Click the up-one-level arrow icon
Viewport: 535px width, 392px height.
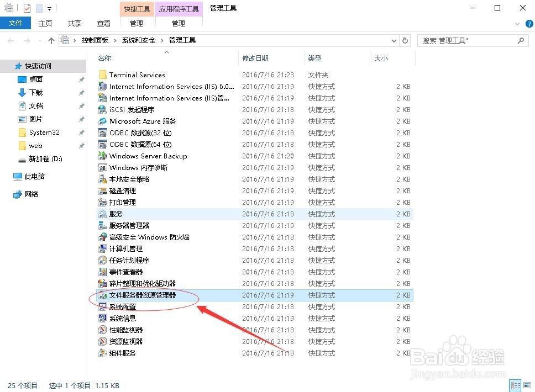click(51, 40)
